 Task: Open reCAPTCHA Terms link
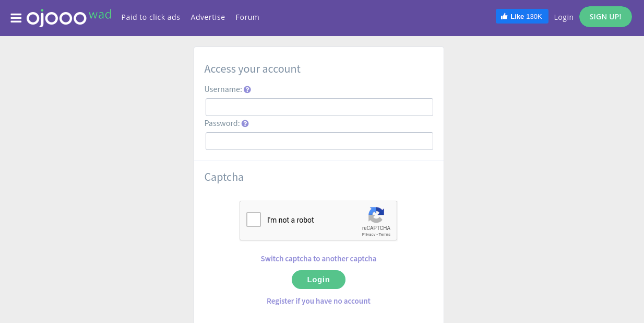[x=385, y=235]
